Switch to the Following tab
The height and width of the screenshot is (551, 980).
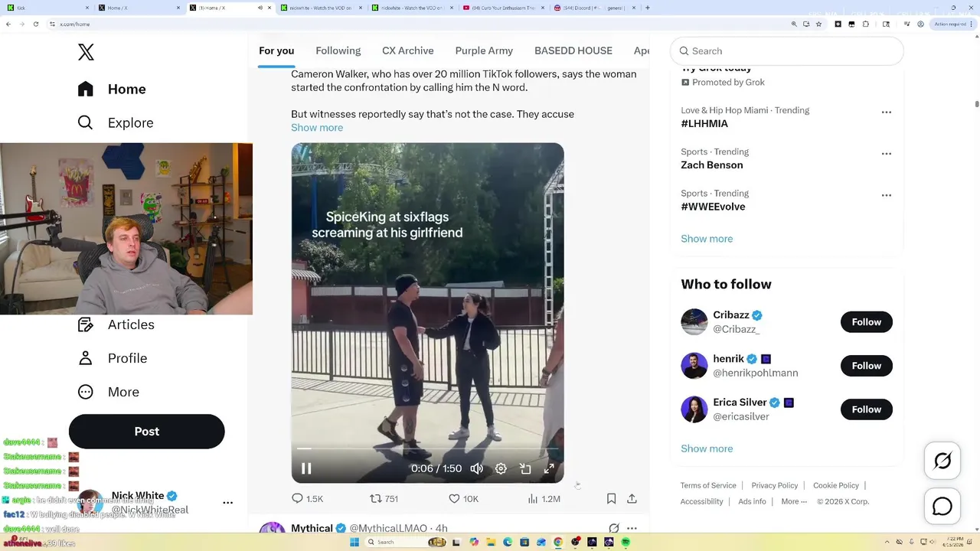[x=338, y=51]
